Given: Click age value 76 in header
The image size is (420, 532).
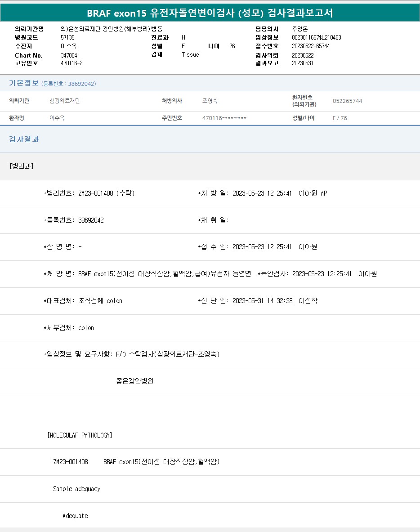Looking at the screenshot, I should click(x=232, y=46).
